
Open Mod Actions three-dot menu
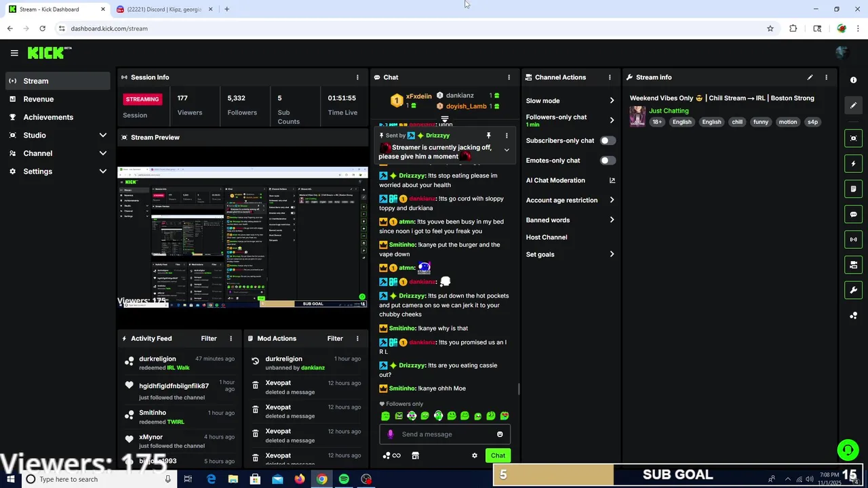(357, 338)
